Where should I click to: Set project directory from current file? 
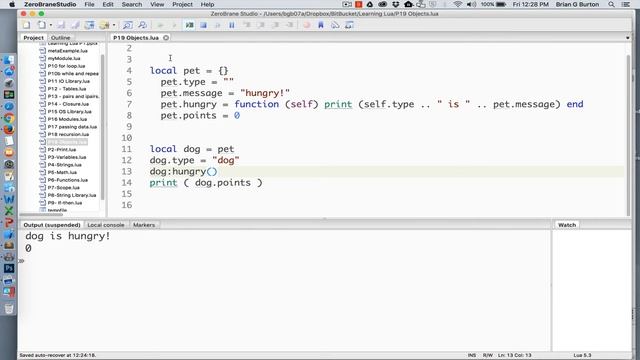coord(89,25)
